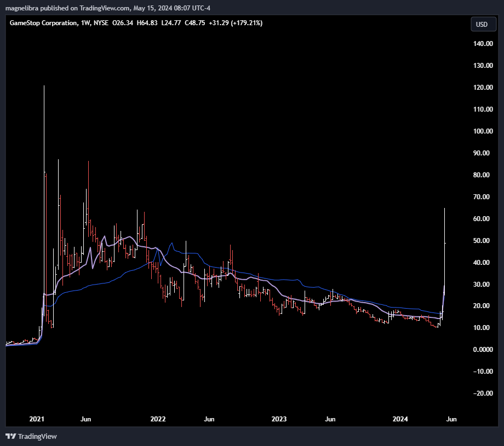Viewport: 504px width, 446px height.
Task: Click the 110.00 price axis label
Action: point(483,109)
